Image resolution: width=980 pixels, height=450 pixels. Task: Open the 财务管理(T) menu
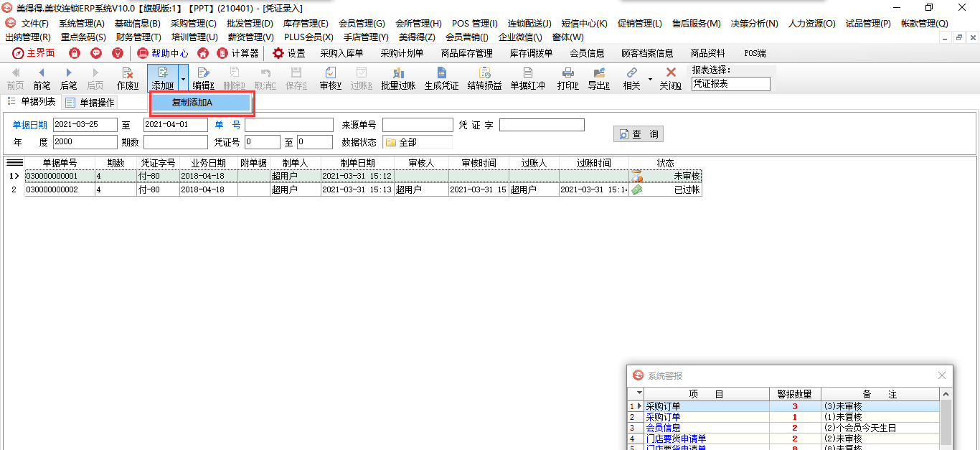pos(138,37)
